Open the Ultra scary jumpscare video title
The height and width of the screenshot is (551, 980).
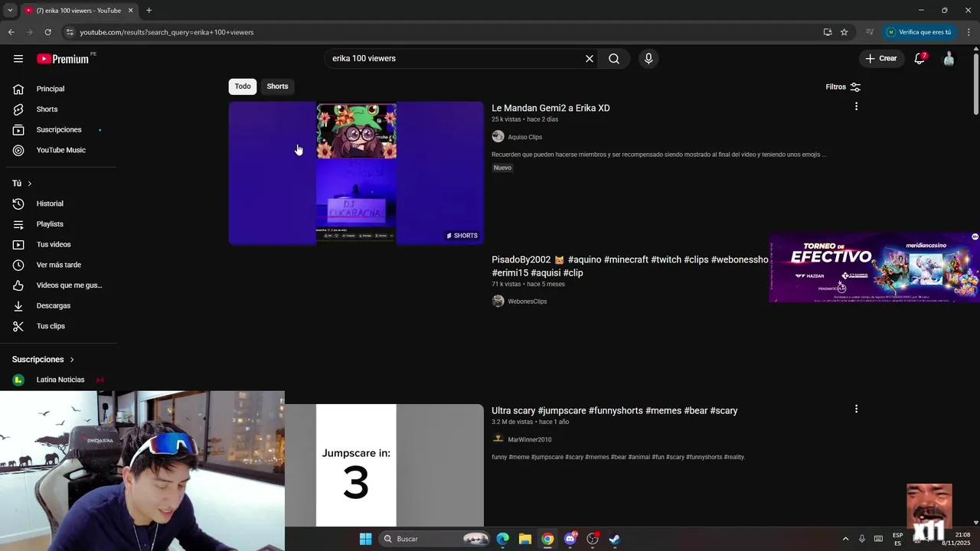pyautogui.click(x=614, y=411)
